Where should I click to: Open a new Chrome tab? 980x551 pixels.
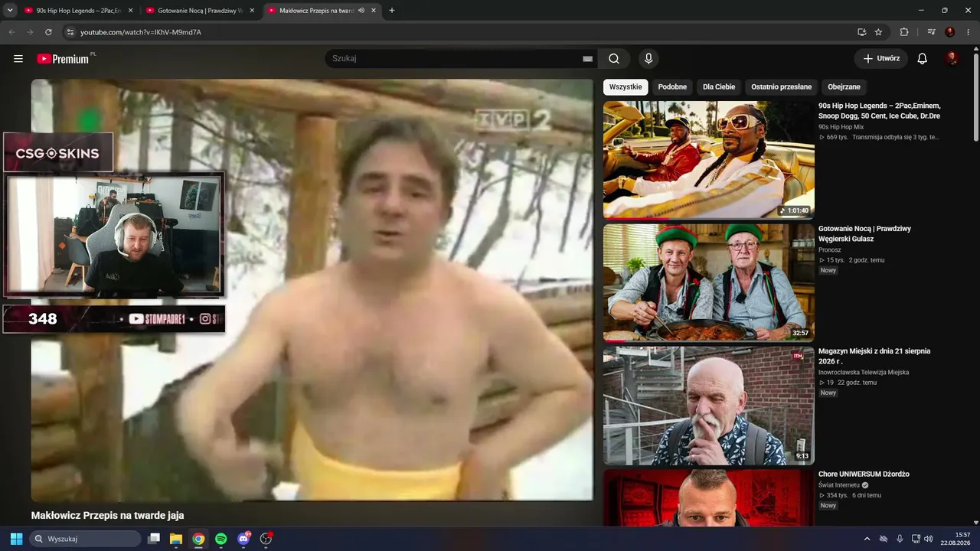click(392, 11)
